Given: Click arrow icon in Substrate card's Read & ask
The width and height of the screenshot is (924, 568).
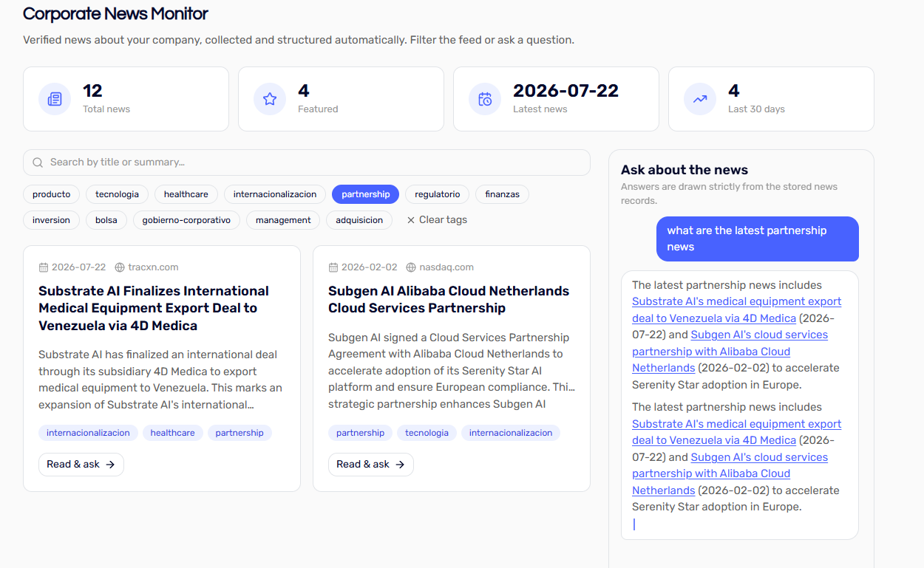Looking at the screenshot, I should coord(110,465).
